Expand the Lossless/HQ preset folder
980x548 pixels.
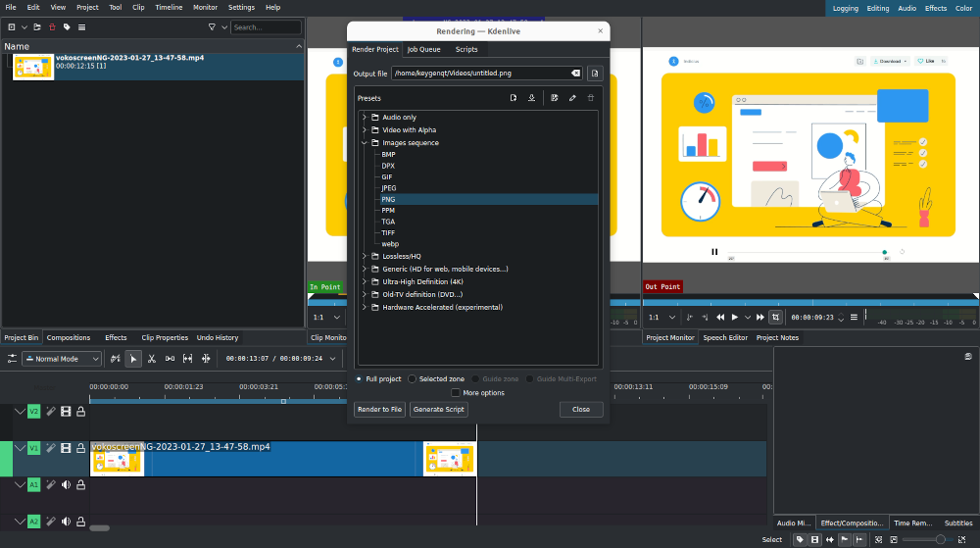(x=365, y=256)
